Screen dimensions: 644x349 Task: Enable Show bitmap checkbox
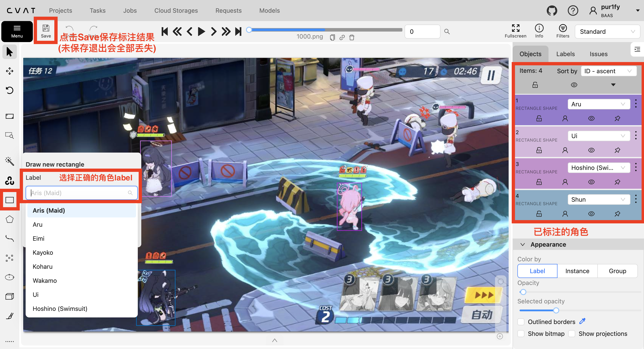[x=521, y=334]
